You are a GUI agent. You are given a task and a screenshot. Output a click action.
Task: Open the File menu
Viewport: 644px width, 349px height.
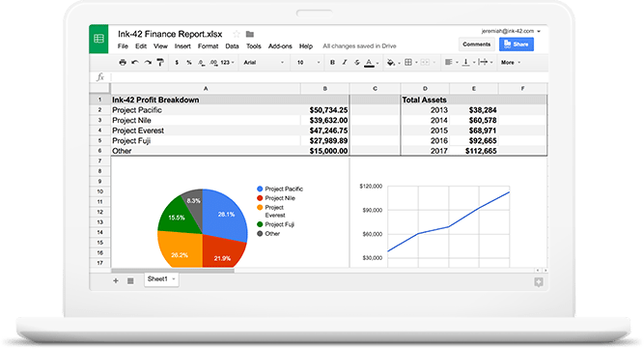click(x=123, y=46)
